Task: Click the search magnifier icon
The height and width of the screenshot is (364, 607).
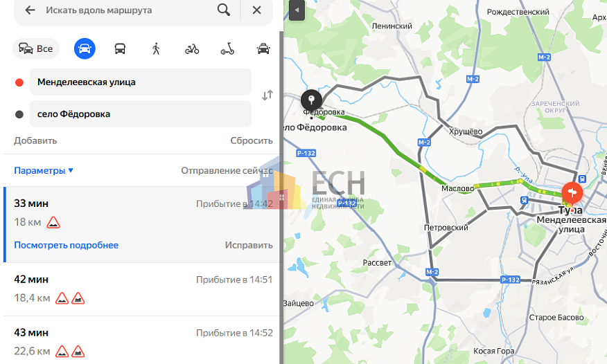Action: 224,10
